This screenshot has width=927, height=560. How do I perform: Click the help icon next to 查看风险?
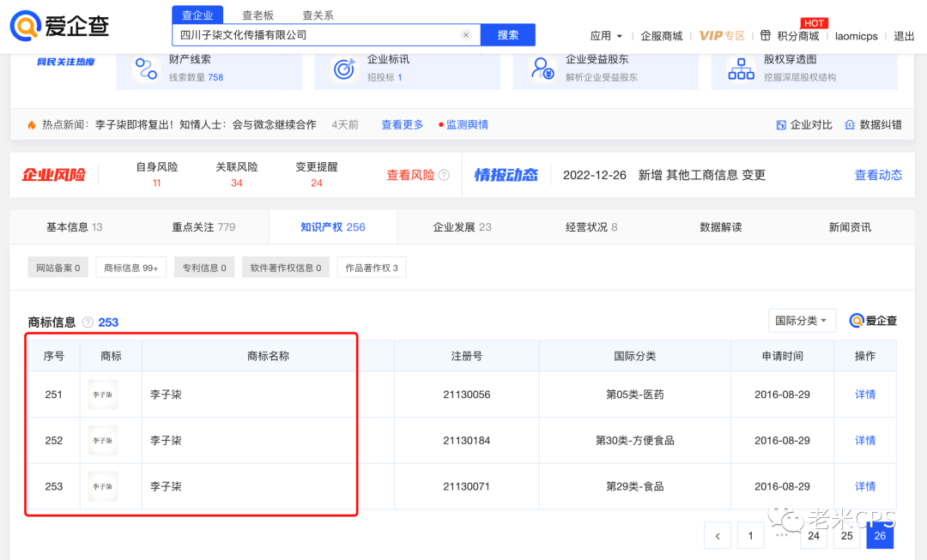[x=444, y=175]
